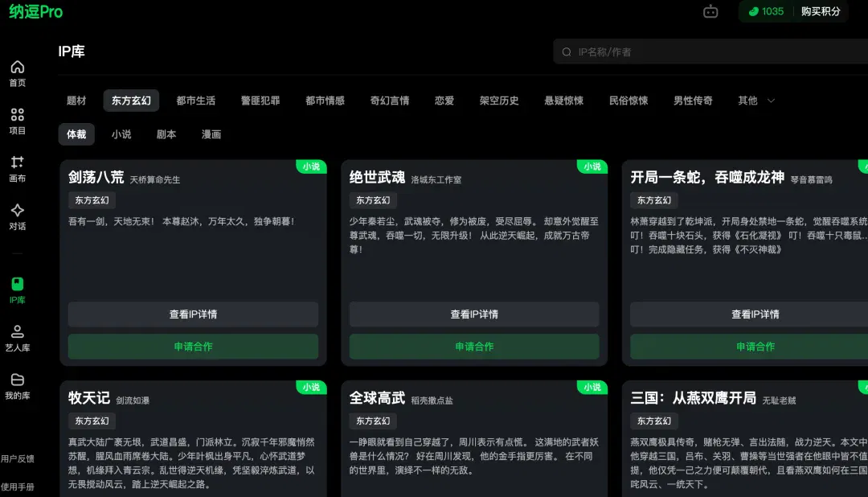Apply for cooperation on 绝世武魂
This screenshot has width=868, height=497.
point(474,347)
